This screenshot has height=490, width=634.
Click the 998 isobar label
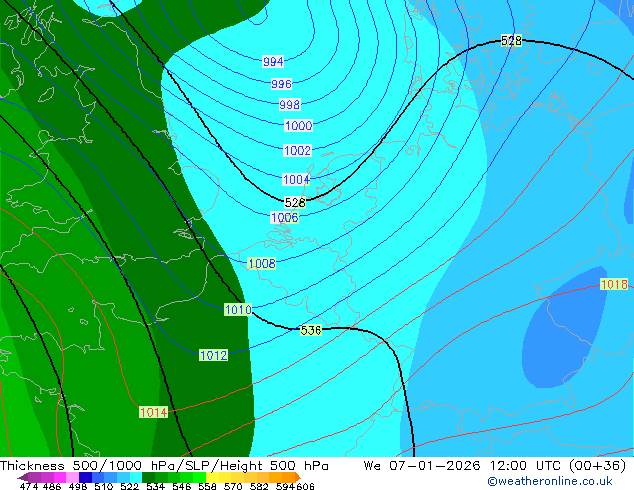290,104
